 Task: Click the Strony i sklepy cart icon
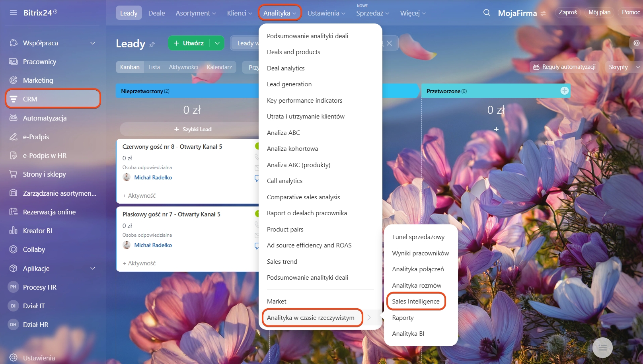point(14,174)
